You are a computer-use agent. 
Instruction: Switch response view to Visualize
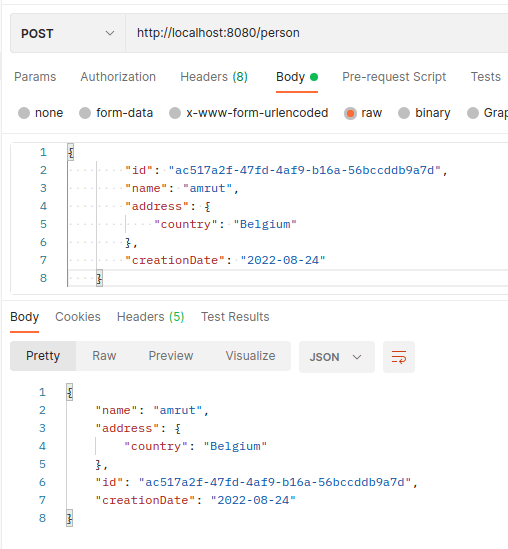(x=250, y=356)
